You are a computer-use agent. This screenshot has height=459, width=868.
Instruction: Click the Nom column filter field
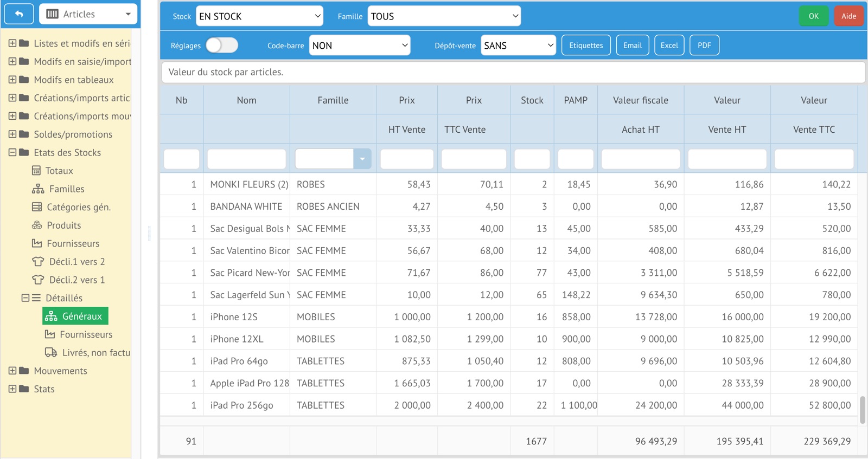click(x=246, y=159)
